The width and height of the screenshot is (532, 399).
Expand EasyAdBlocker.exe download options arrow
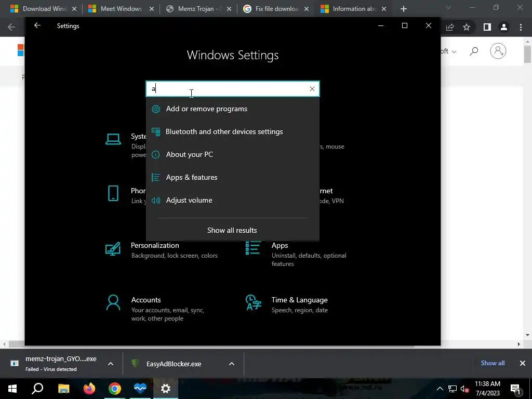point(232,364)
